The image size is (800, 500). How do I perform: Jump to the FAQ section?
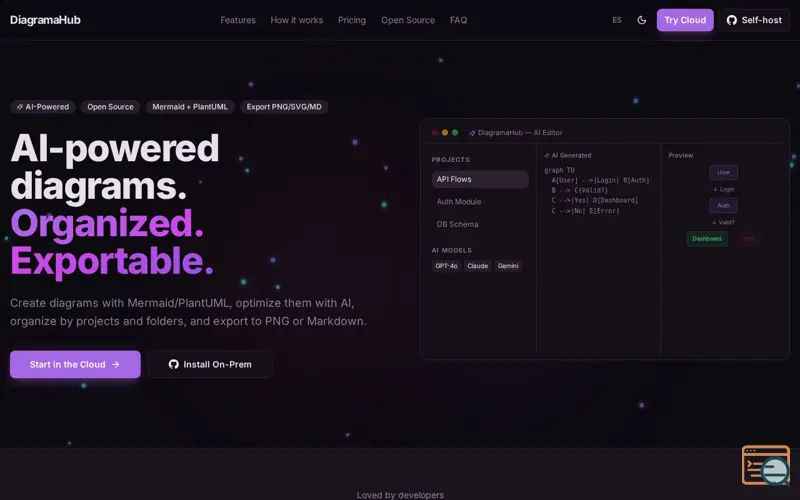coord(458,20)
